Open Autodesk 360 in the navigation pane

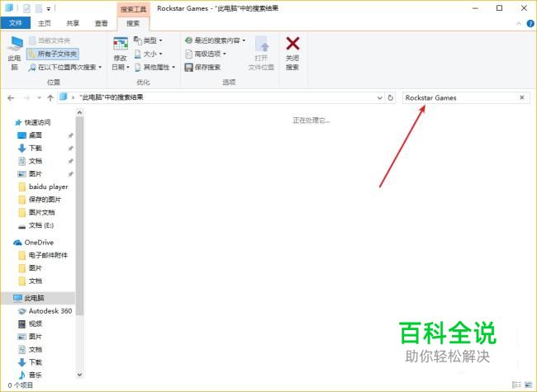pyautogui.click(x=45, y=311)
